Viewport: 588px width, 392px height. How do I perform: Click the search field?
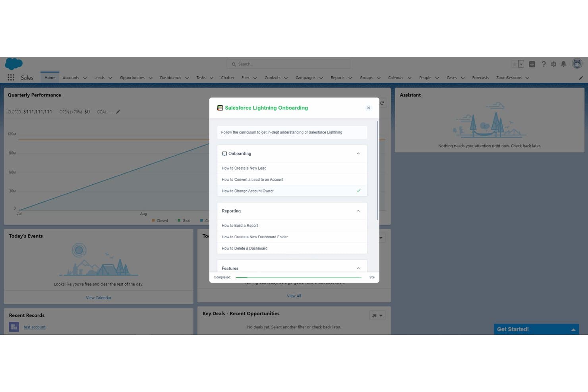[288, 64]
